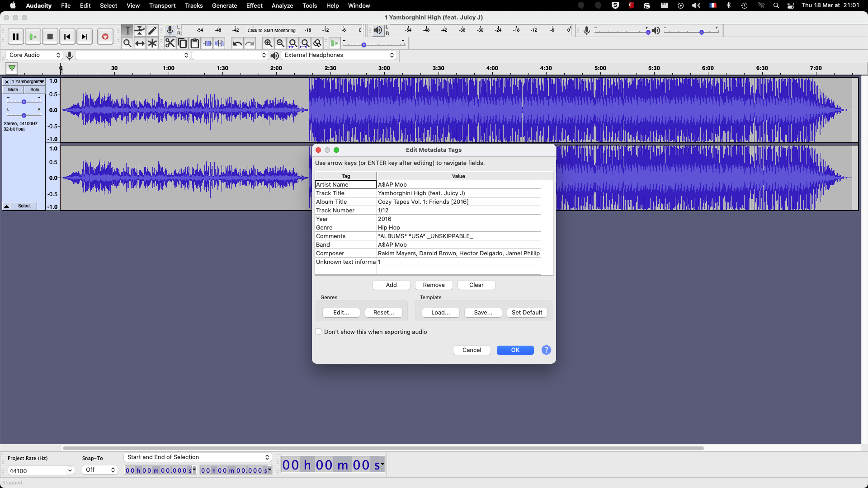Screen dimensions: 868x488
Task: Click the Template Load... button
Action: click(x=441, y=313)
